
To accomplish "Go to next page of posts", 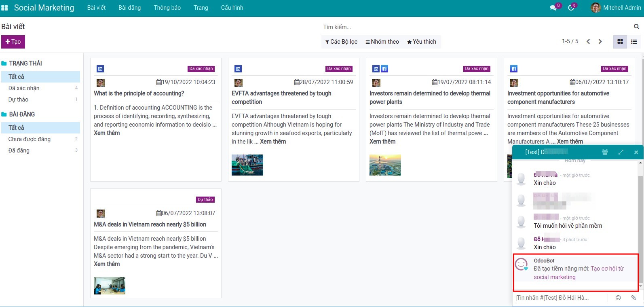I will (x=600, y=42).
